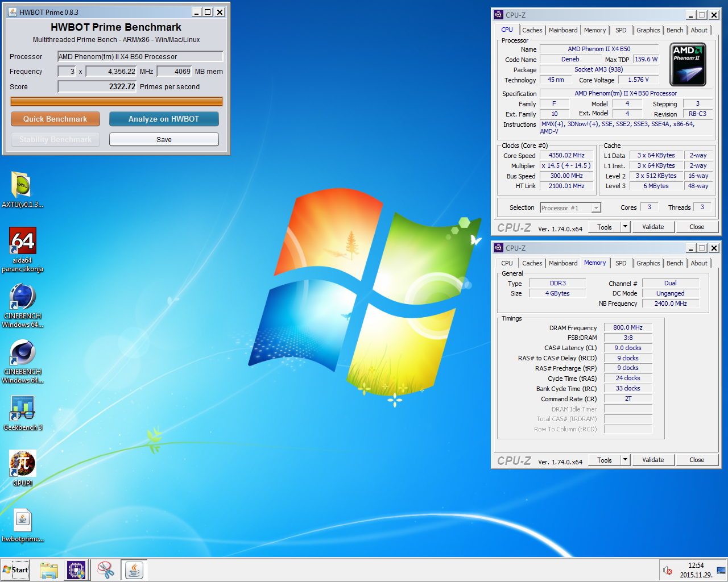This screenshot has width=728, height=582.
Task: Open the About tab in upper CPU-Z
Action: point(699,30)
